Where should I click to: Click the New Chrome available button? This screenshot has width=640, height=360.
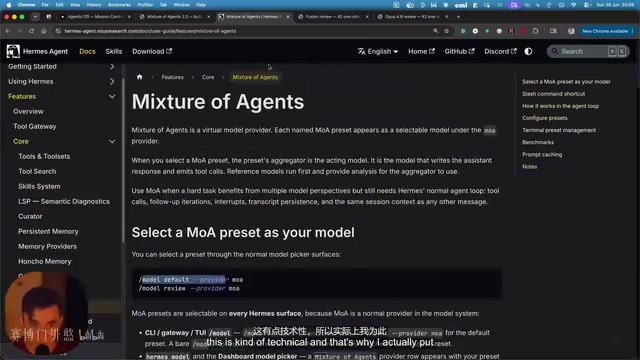(607, 31)
